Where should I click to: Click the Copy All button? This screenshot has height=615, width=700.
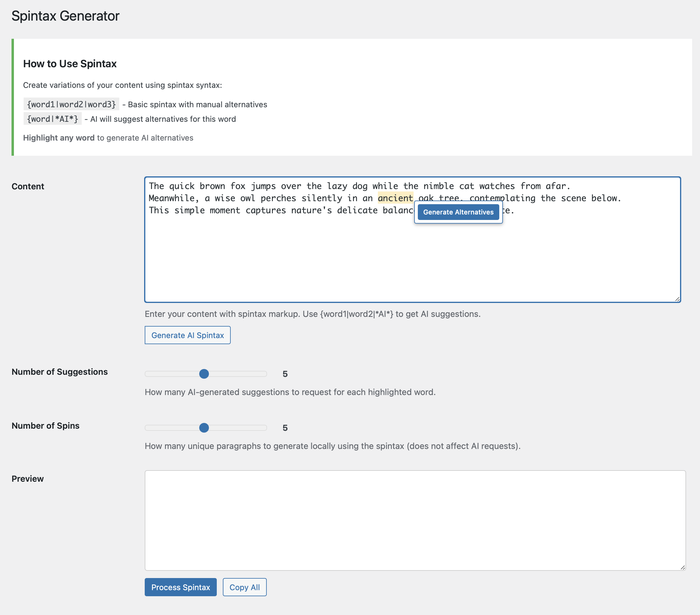244,587
